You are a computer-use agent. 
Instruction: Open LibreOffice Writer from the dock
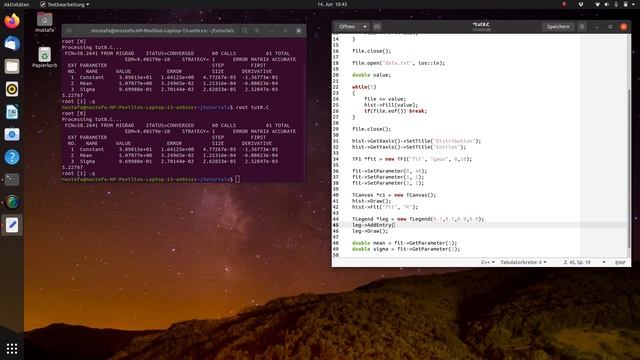click(x=12, y=112)
